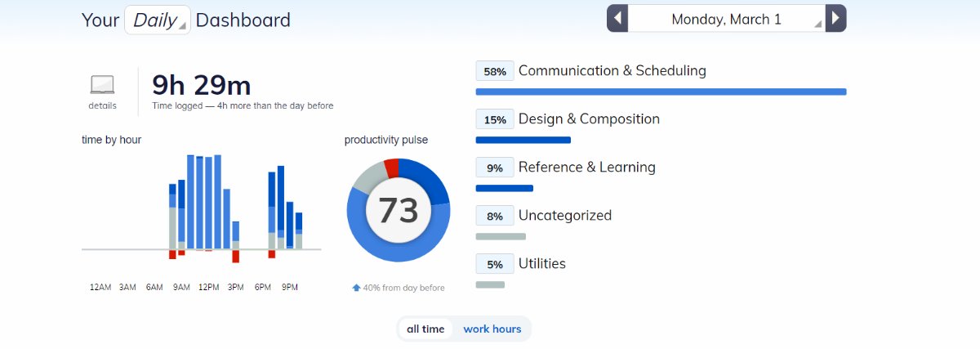
Task: Open Communication & Scheduling category
Action: pos(612,71)
